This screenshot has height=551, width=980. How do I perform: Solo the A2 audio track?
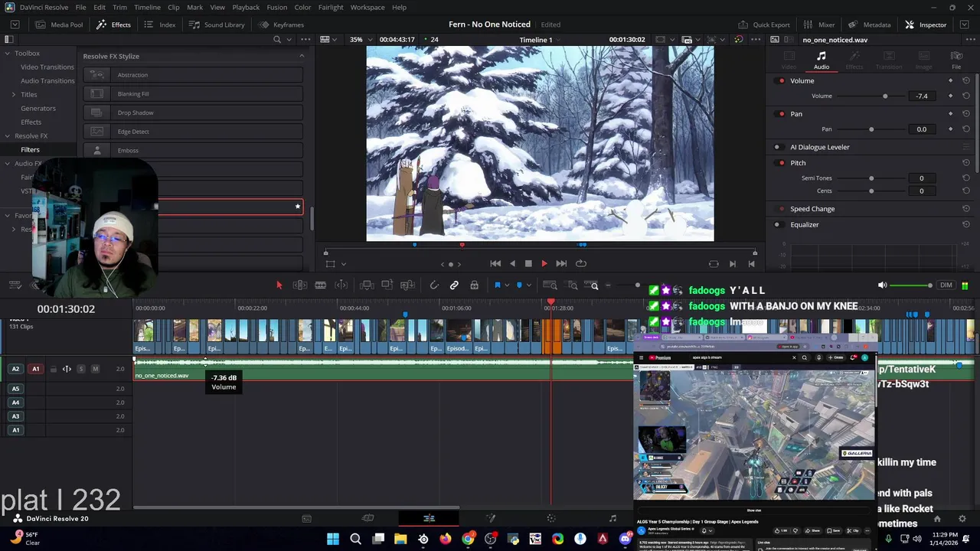click(x=81, y=369)
